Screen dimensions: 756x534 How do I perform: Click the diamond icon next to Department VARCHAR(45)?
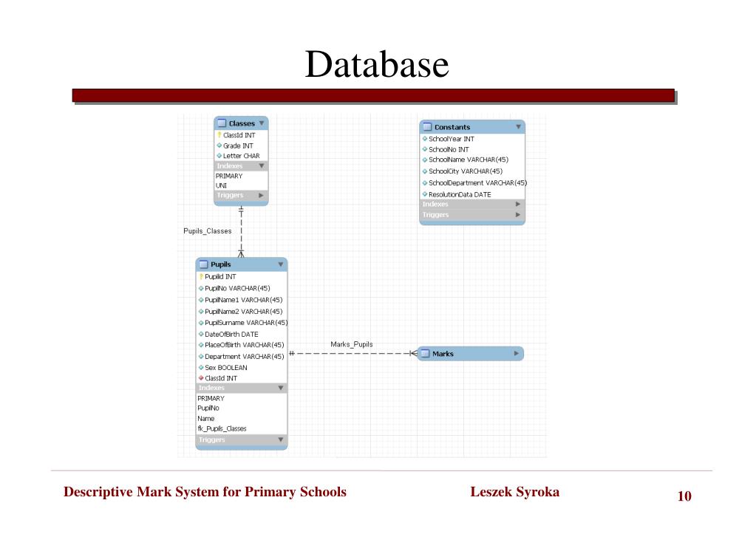pos(201,356)
